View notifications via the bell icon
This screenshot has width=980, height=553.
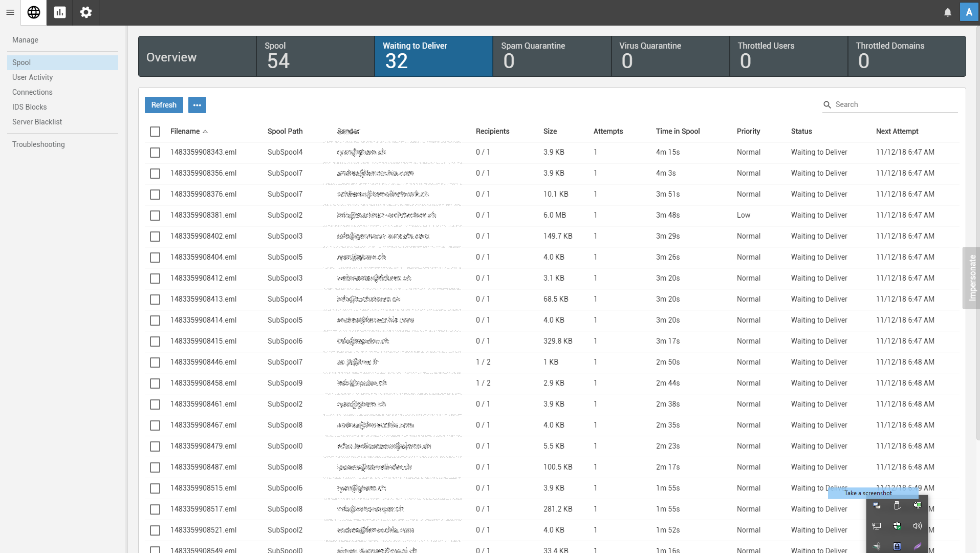(x=947, y=12)
